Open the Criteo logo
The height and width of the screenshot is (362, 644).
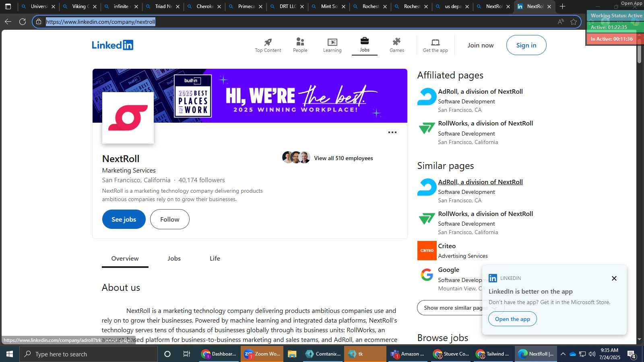pyautogui.click(x=427, y=251)
